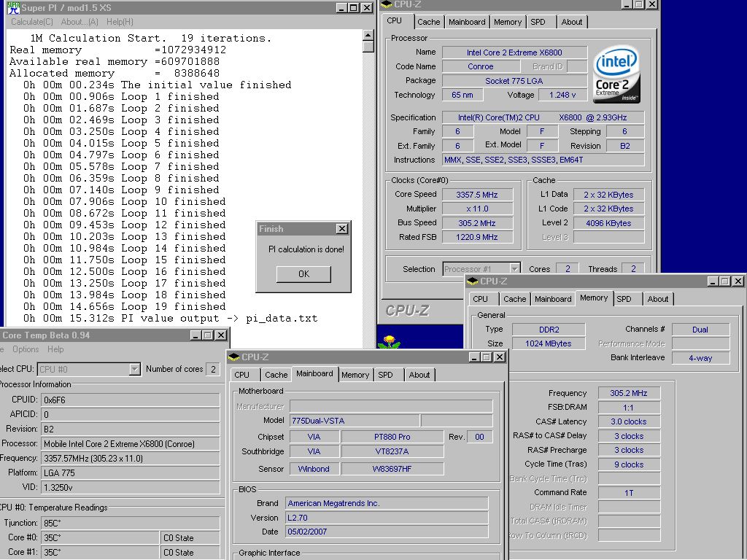Click the VID value 1.3250v

(131, 488)
